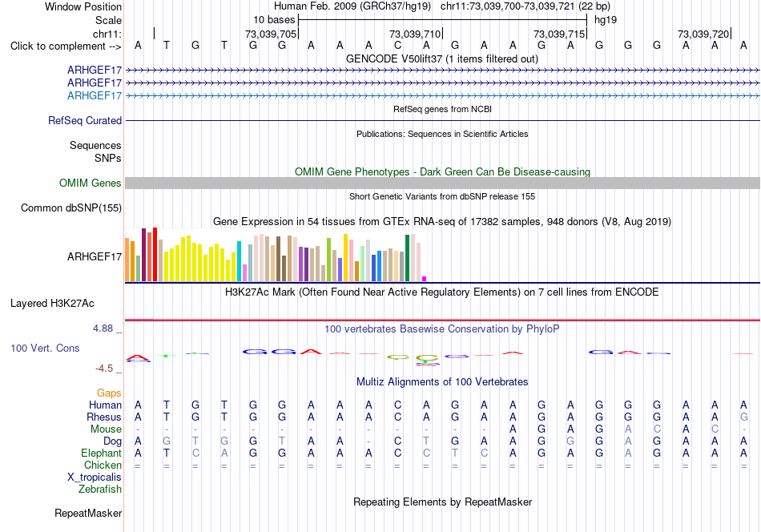761x532 pixels.
Task: Open the OMIM Genes track label
Action: tap(90, 183)
